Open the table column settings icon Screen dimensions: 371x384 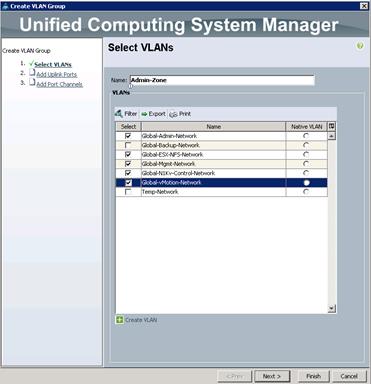[x=331, y=126]
